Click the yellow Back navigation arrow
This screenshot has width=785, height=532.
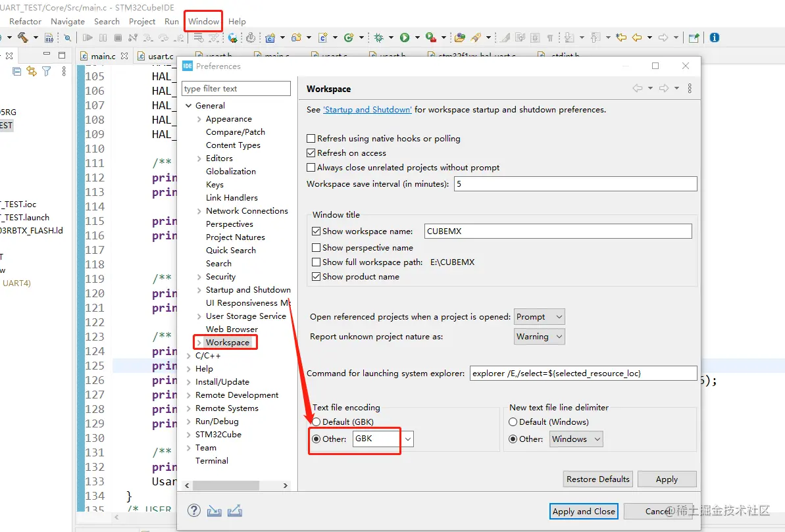coord(637,37)
